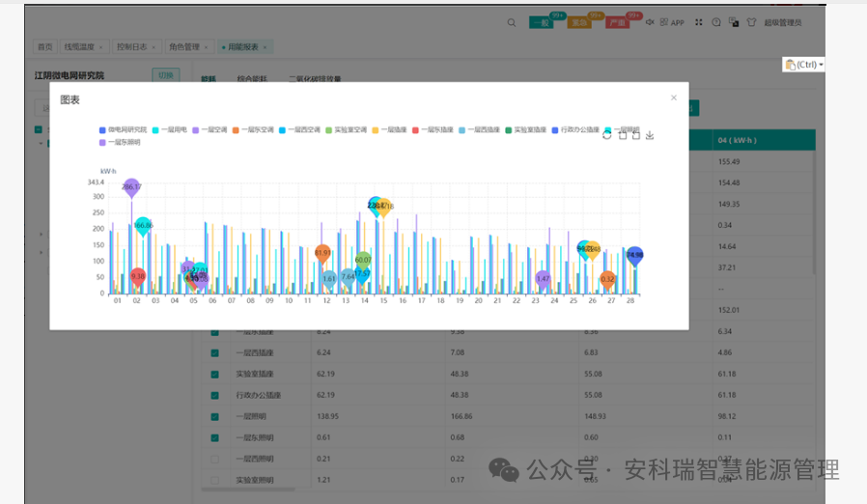Click the 江阴微电网研究院 station title

pyautogui.click(x=70, y=76)
